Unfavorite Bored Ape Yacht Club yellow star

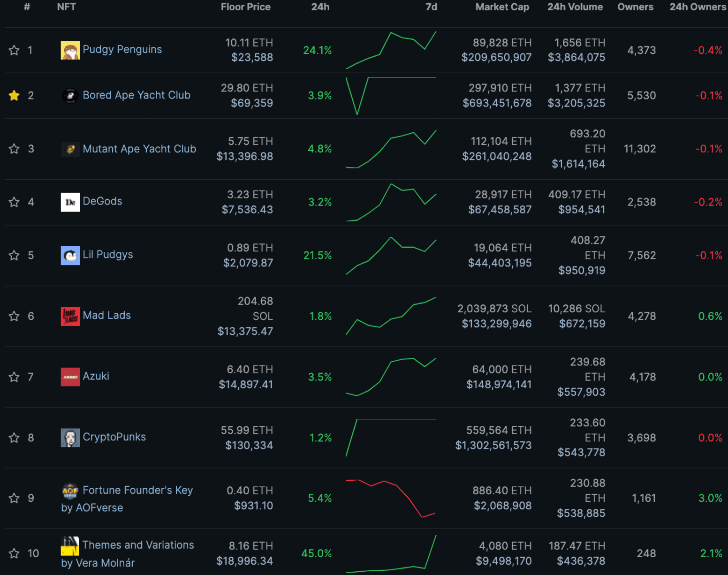(x=14, y=96)
